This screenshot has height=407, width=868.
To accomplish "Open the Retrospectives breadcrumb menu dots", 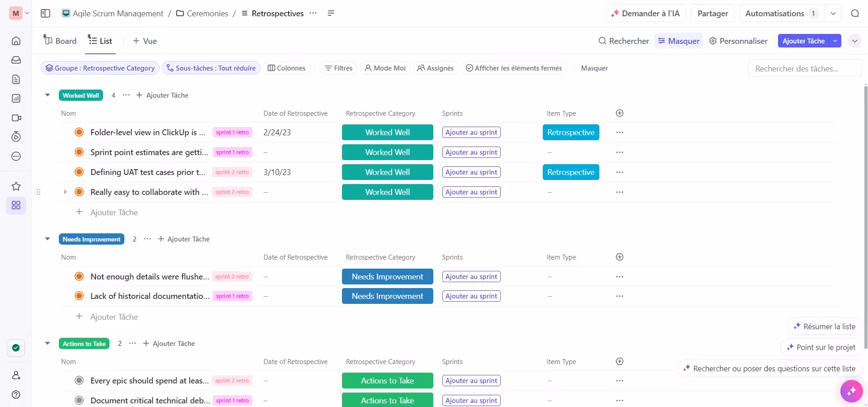I will click(313, 14).
